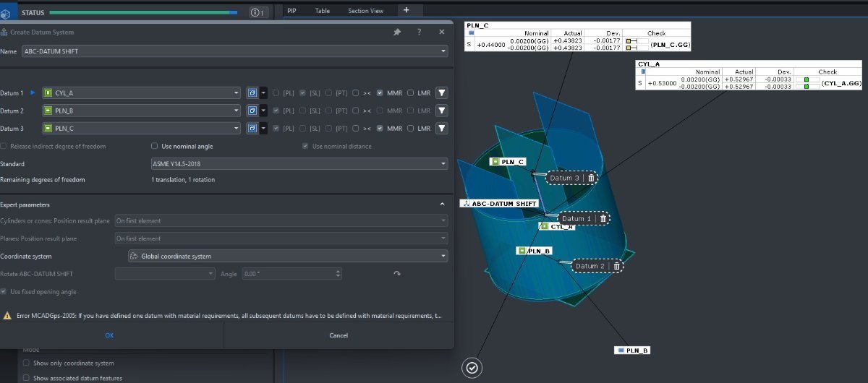Remove Datum 1 via trash icon

603,218
